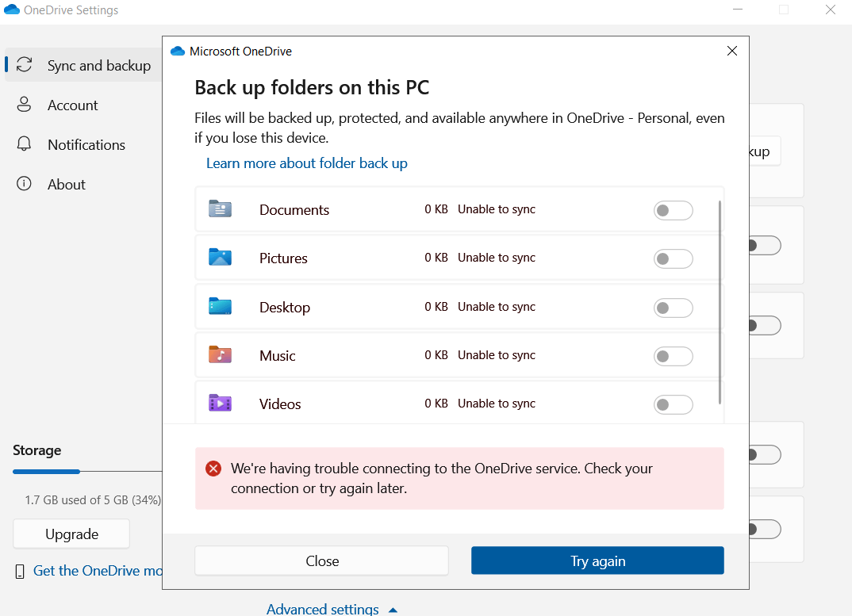Collapse the Advanced settings section
This screenshot has height=616, width=852.
pos(332,609)
